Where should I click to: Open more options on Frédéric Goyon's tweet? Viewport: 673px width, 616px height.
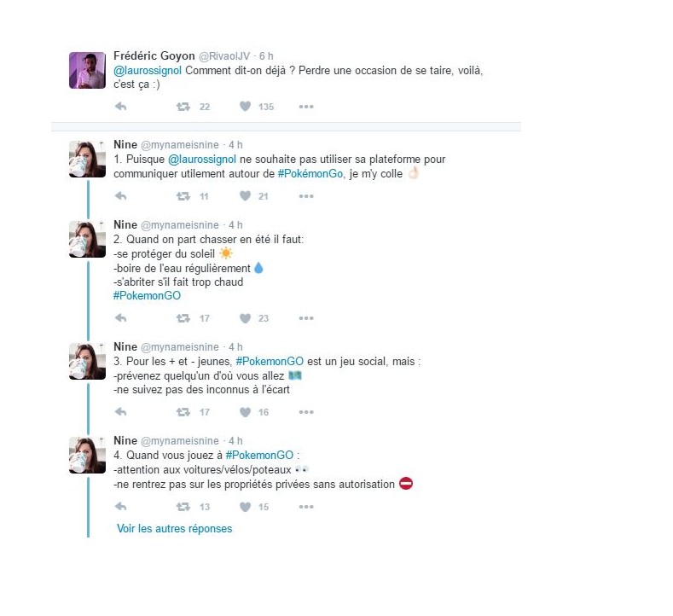click(x=306, y=107)
